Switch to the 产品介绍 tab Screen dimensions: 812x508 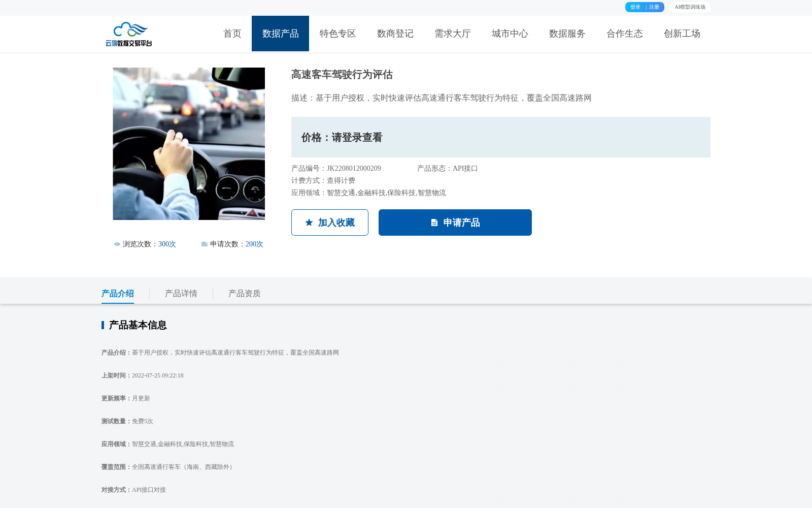[118, 294]
